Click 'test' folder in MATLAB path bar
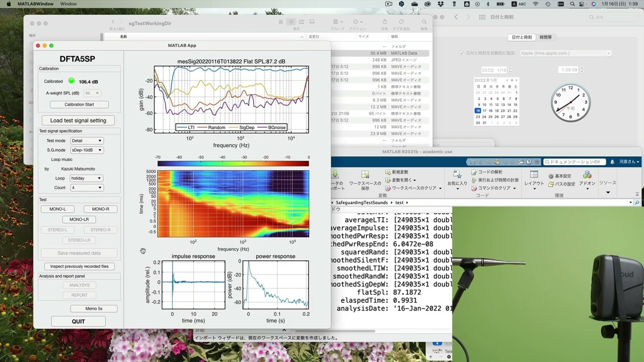This screenshot has height=362, width=644. [x=399, y=203]
